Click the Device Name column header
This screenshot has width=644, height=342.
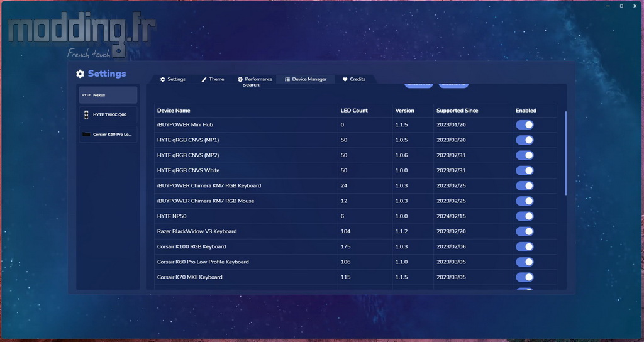pos(174,111)
